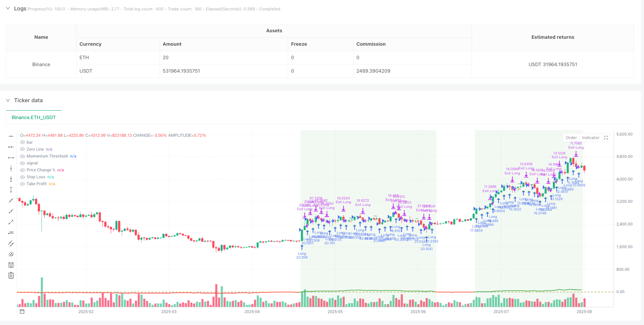The width and height of the screenshot is (644, 325).
Task: Click the Long 23.1541 trade marker
Action: [x=427, y=247]
